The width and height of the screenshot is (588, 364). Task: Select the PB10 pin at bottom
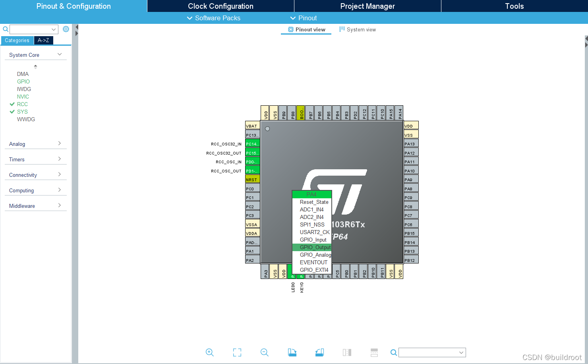click(x=372, y=271)
